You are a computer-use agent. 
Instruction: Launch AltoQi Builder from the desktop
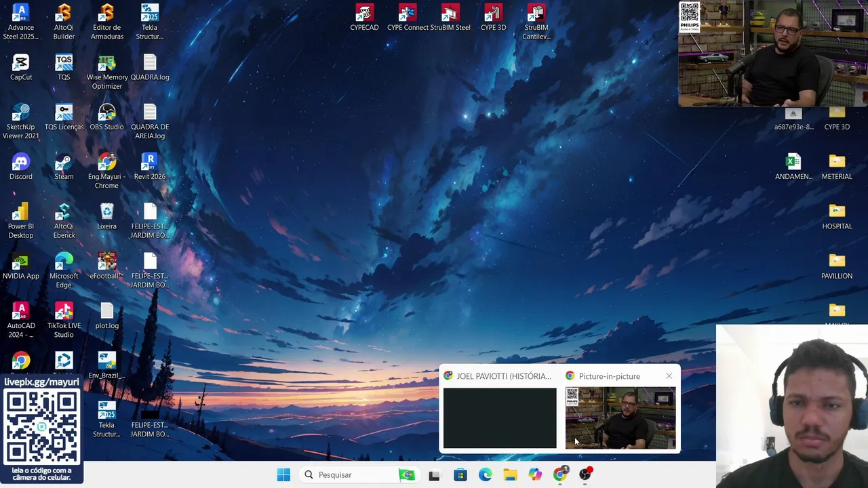tap(64, 22)
